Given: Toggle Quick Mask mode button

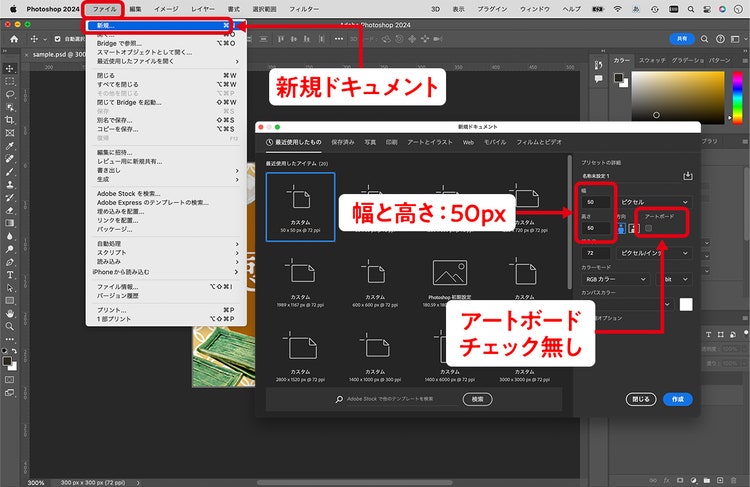Looking at the screenshot, I should (10, 379).
